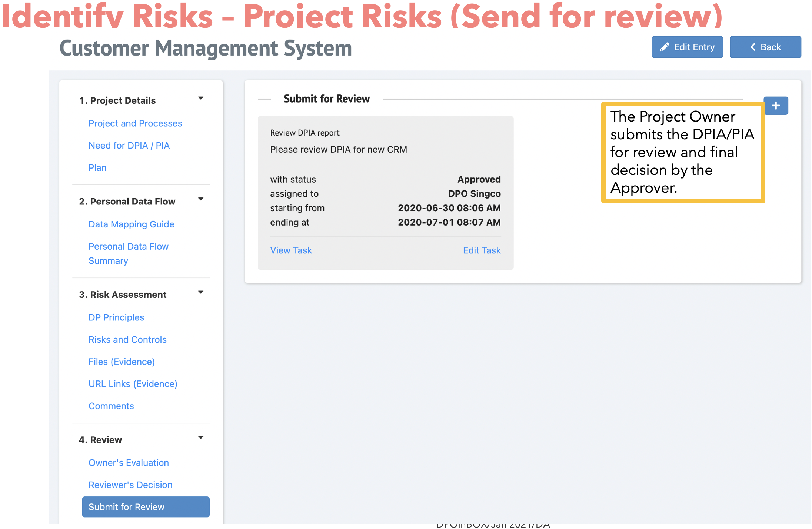Click the plus icon to add review task
812x529 pixels.
coord(776,106)
